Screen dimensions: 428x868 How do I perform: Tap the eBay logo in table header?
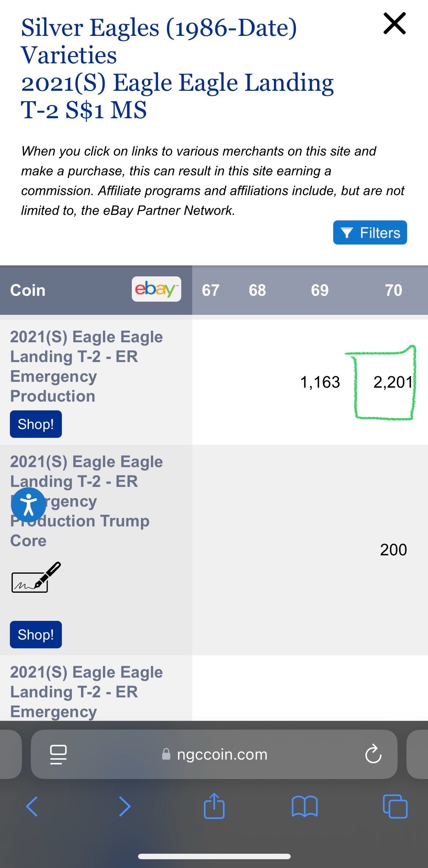tap(156, 289)
